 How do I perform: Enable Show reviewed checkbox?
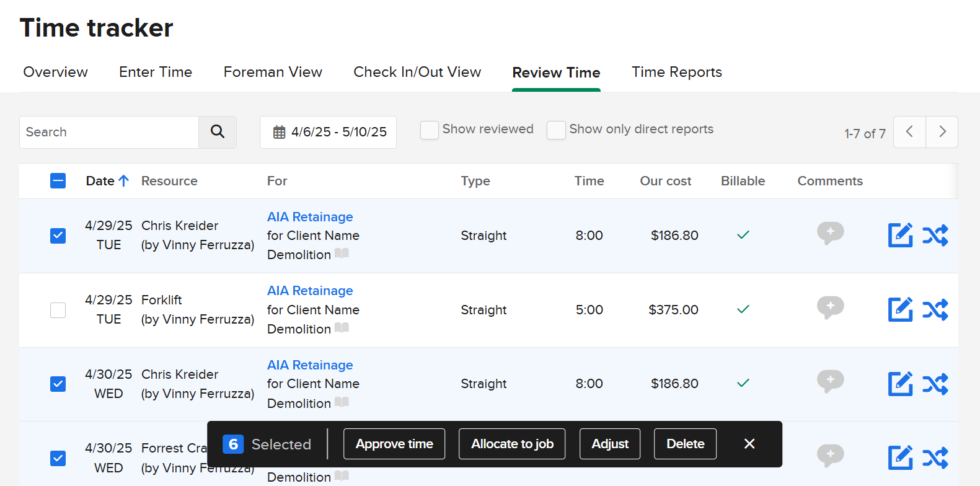(x=429, y=130)
